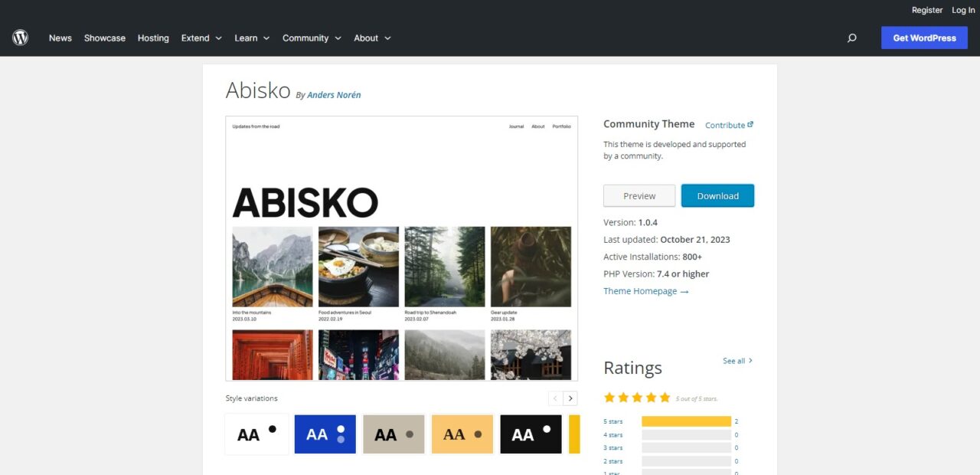The height and width of the screenshot is (475, 980).
Task: Select the black style variation
Action: tap(531, 434)
